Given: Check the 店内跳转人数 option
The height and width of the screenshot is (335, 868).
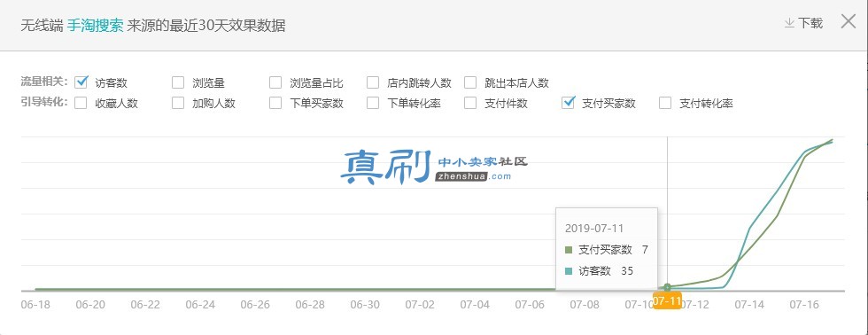Looking at the screenshot, I should [x=373, y=82].
